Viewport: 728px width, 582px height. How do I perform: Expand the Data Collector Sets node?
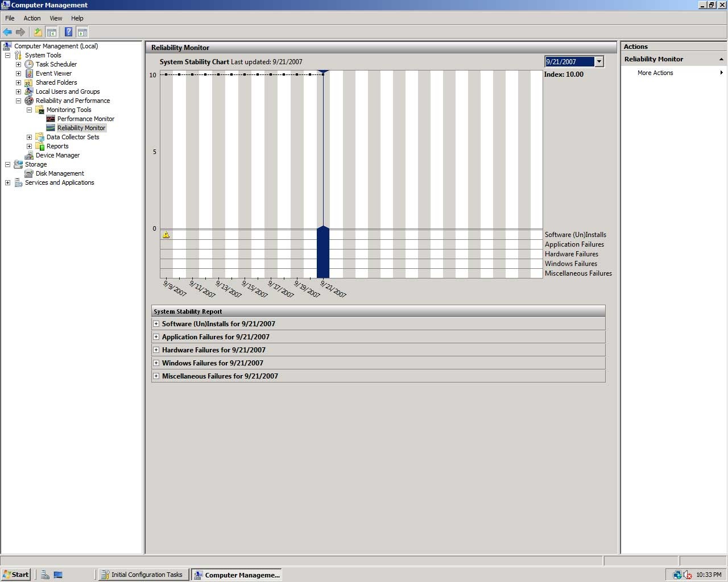tap(29, 137)
